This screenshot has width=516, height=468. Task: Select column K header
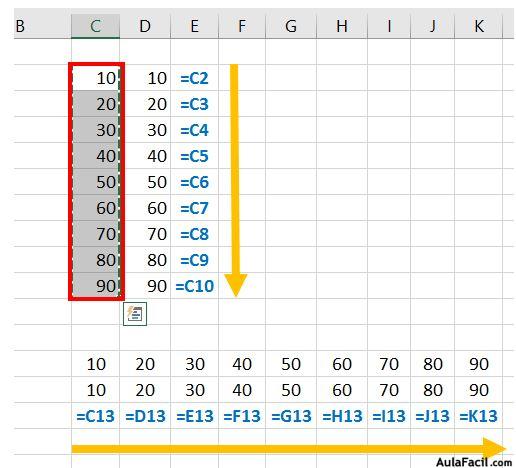pyautogui.click(x=478, y=26)
